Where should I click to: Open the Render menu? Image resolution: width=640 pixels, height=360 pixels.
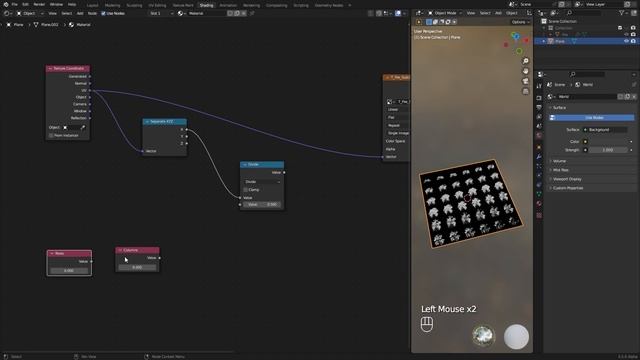(39, 4)
